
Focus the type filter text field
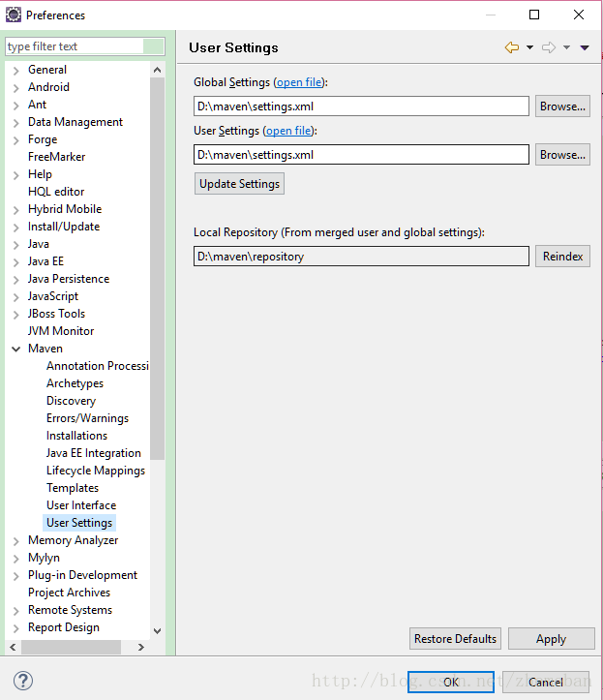(74, 46)
